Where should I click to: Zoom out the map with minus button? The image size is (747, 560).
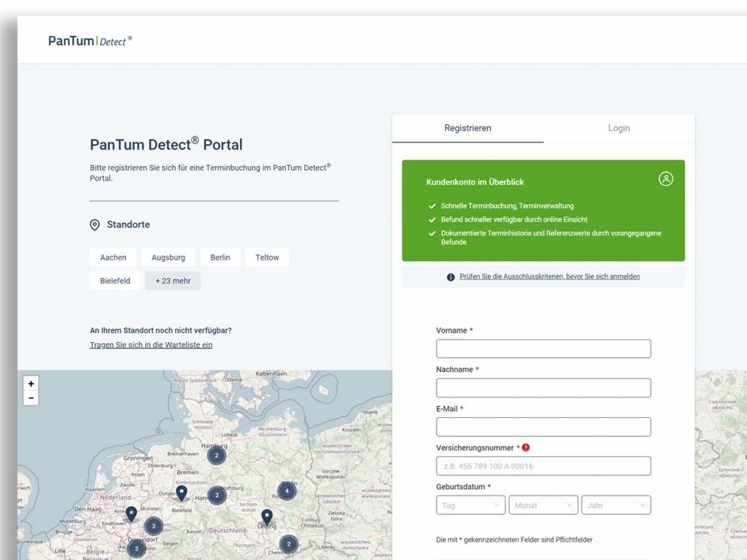tap(31, 398)
